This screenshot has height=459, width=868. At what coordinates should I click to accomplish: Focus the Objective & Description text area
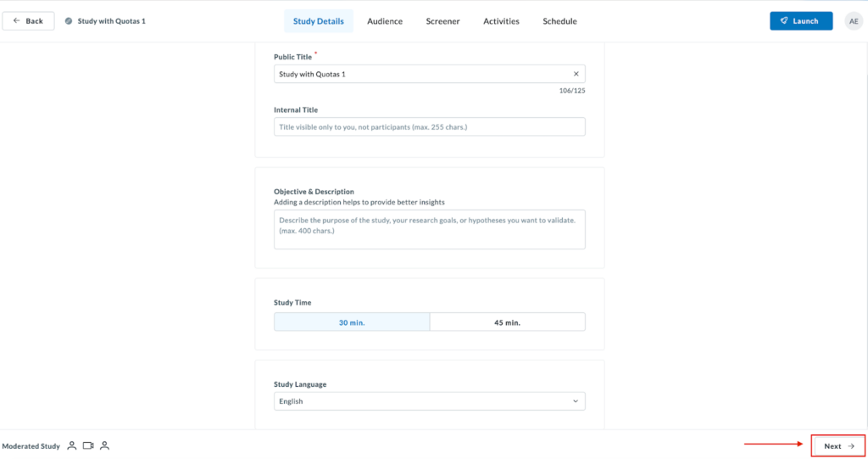point(429,229)
